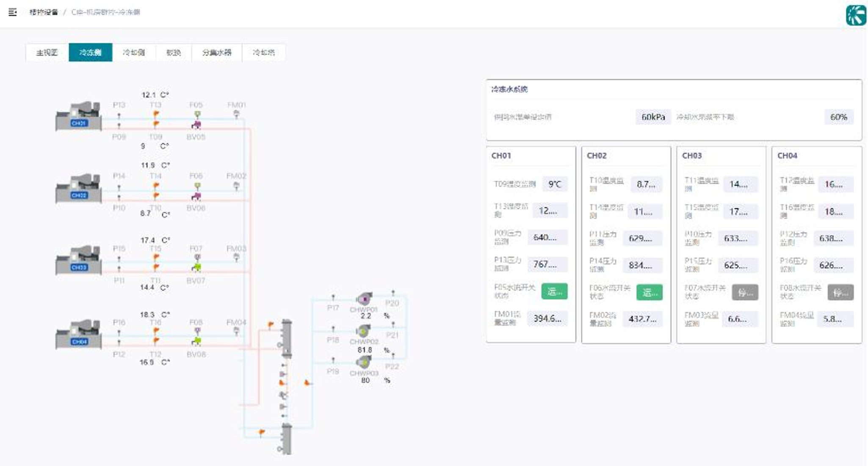The width and height of the screenshot is (868, 466).
Task: Click the 60kPa pressure setpoint field
Action: [653, 117]
